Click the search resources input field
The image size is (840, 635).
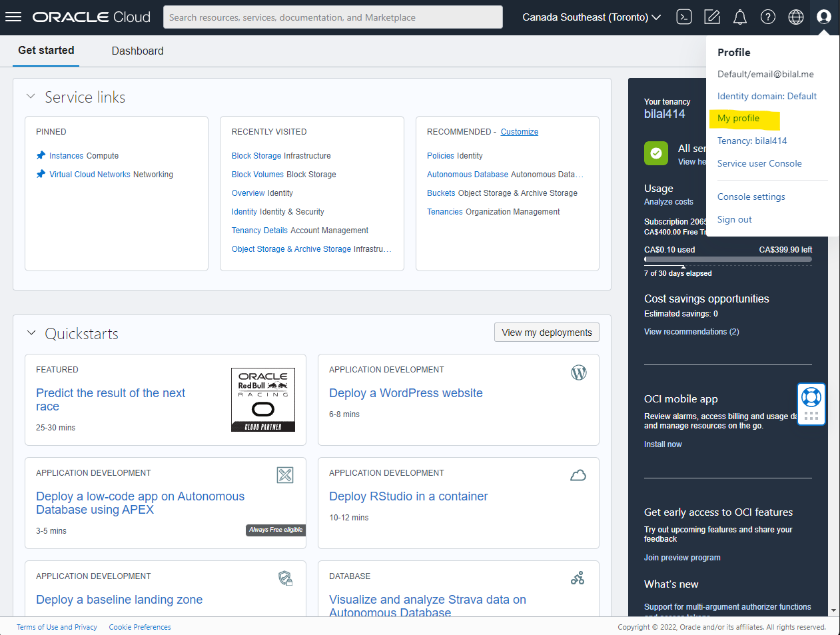pos(333,17)
